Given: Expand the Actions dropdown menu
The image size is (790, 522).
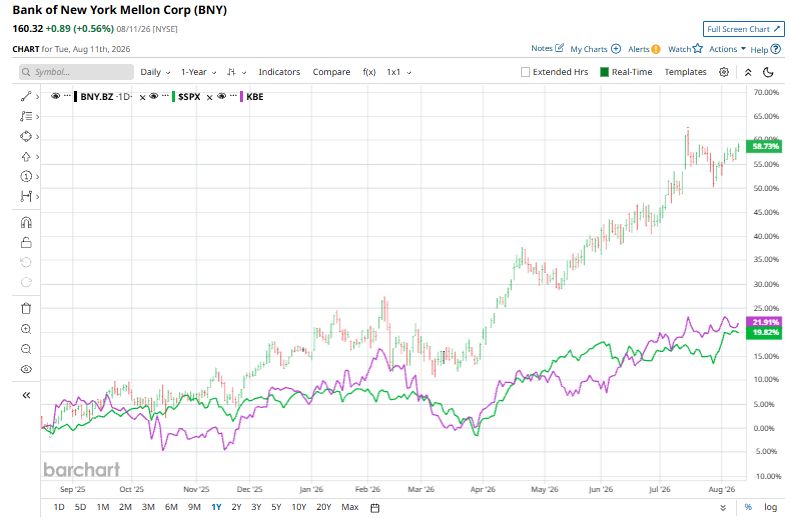Looking at the screenshot, I should pos(728,49).
